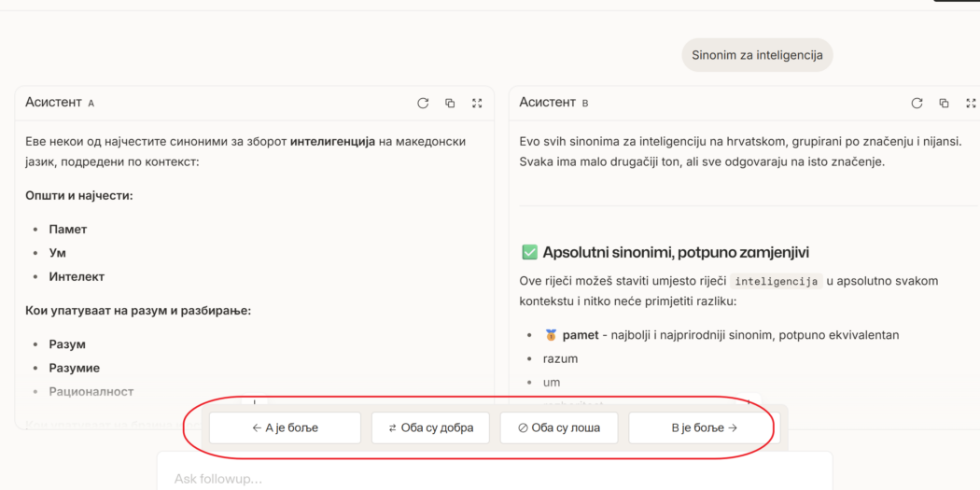Click the "Sinonim za inteligencija" message bubble
Viewport: 980px width, 490px height.
pyautogui.click(x=757, y=55)
